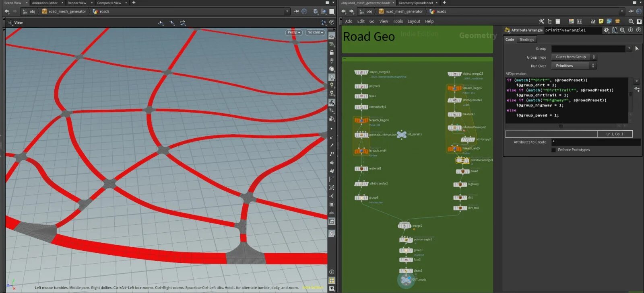
Task: Click the viewport pane link-target circle icon
Action: click(304, 11)
